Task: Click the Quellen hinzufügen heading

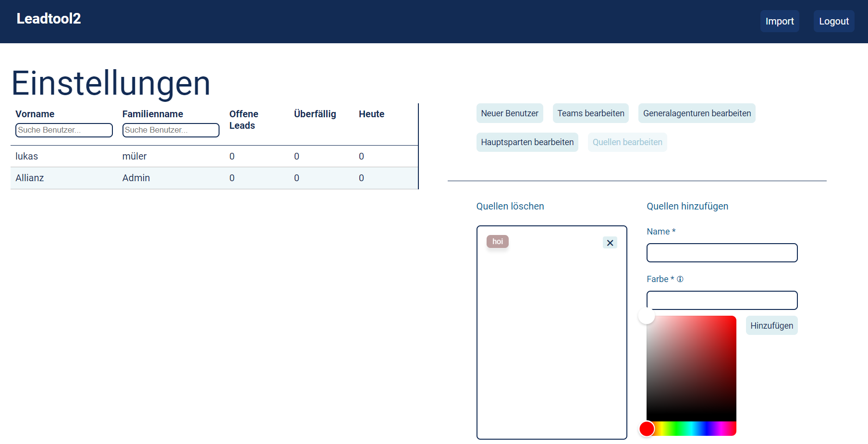Action: (x=687, y=206)
